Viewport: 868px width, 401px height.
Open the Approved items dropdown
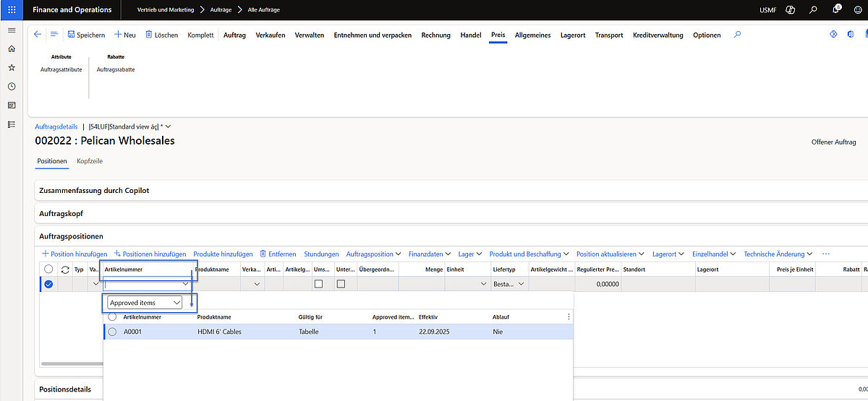(x=145, y=303)
